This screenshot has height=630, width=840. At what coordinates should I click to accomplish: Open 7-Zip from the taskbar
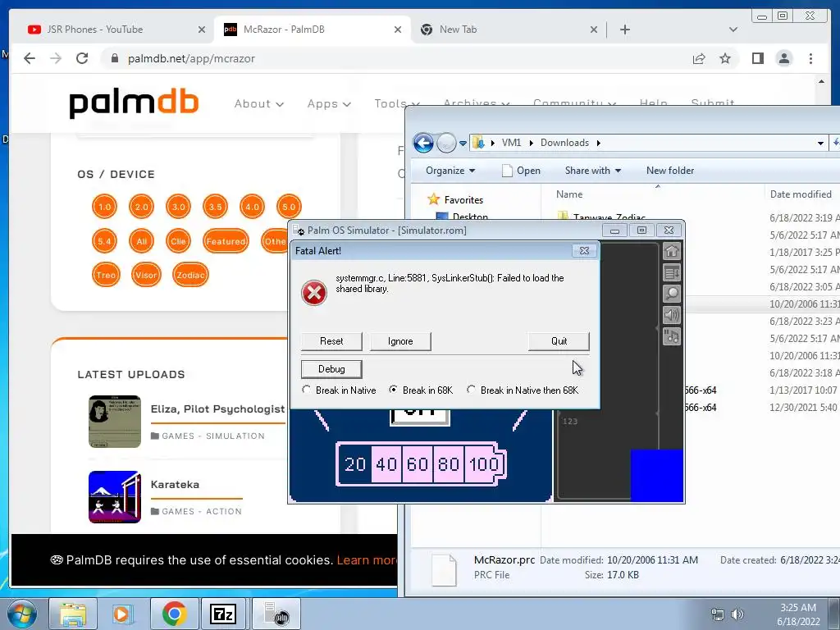223,614
